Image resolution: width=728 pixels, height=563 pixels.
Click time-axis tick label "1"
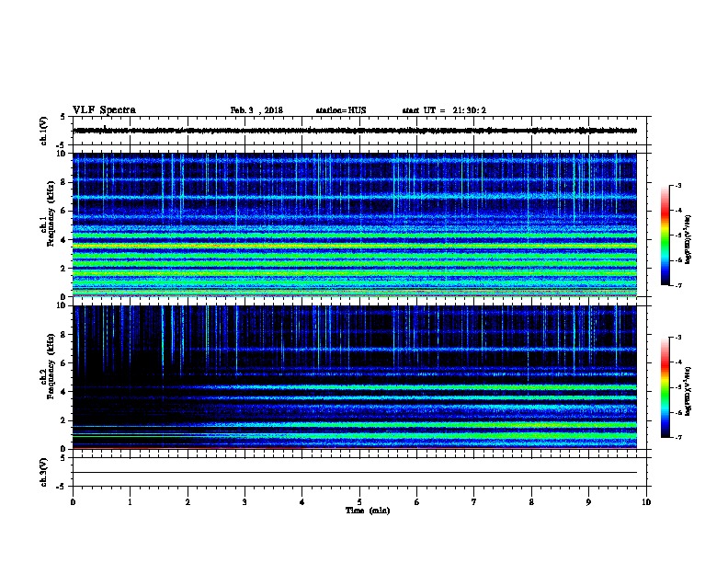pos(130,502)
